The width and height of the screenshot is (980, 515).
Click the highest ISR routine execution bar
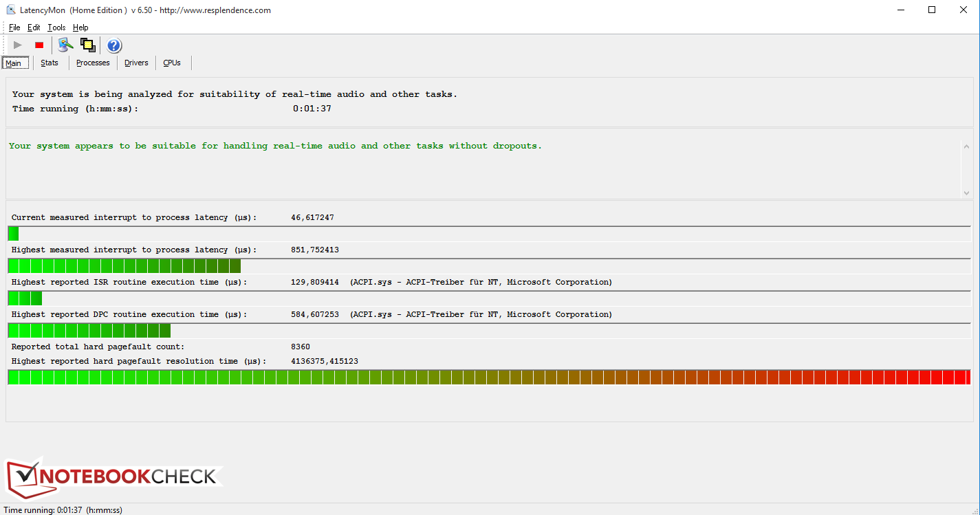click(x=489, y=298)
